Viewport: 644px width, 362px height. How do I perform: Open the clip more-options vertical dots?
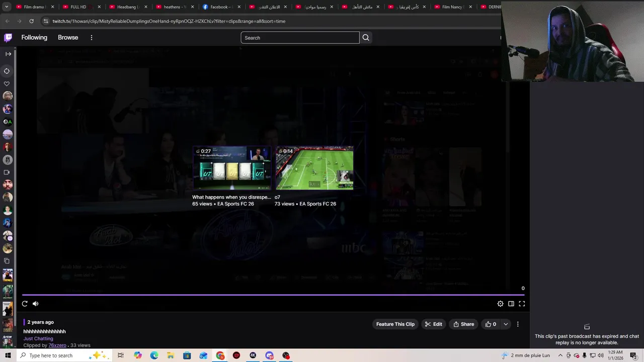[x=518, y=324]
